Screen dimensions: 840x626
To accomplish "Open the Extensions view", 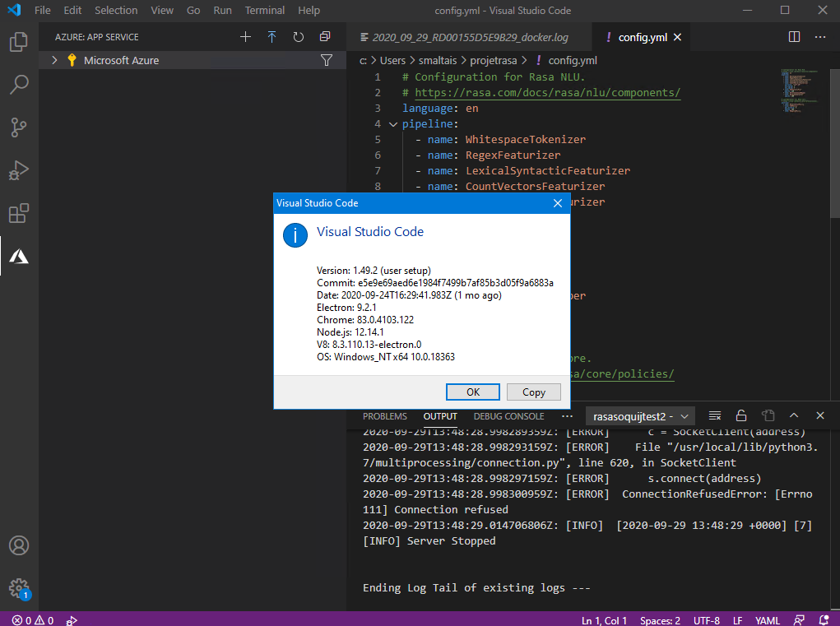I will click(x=19, y=214).
